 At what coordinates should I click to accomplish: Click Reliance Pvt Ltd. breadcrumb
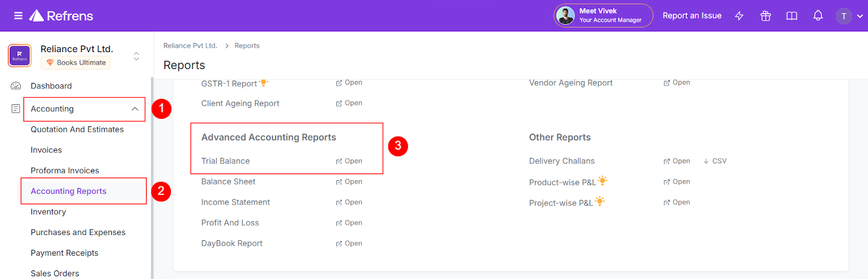(190, 46)
